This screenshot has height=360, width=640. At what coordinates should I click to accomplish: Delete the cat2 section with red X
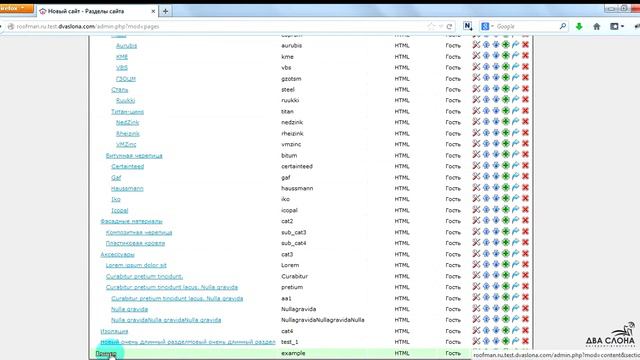pos(525,220)
